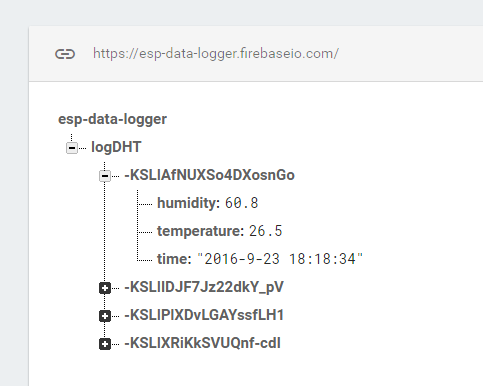Select the -KSLIAfNUXSo4DXosnGo key name
Viewport: 483px width, 386px height.
pyautogui.click(x=209, y=175)
